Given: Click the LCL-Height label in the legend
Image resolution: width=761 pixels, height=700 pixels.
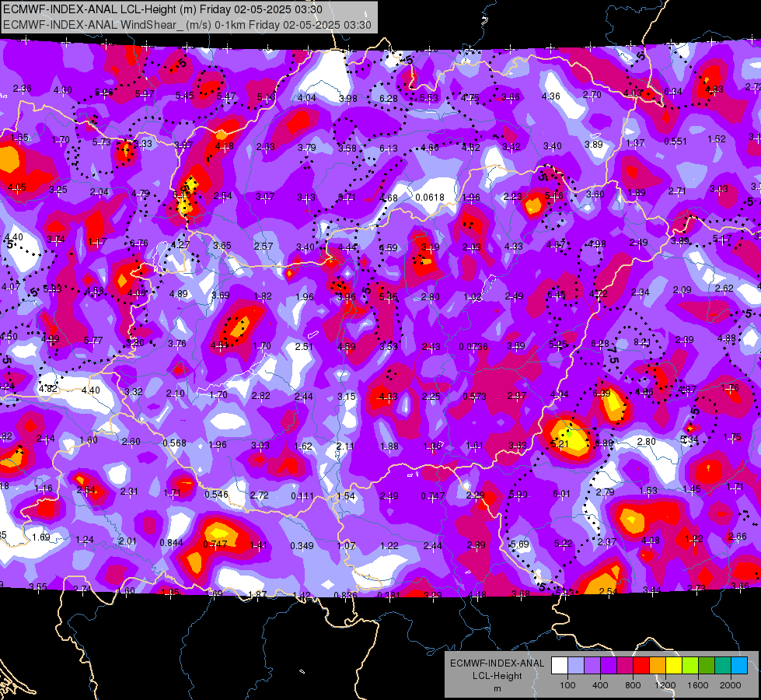Looking at the screenshot, I should pyautogui.click(x=497, y=676).
